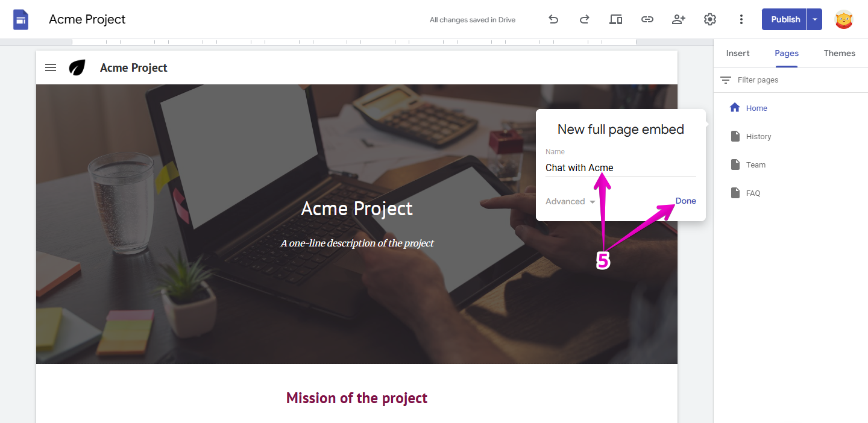Click the leaf logo in the site header
The image size is (868, 423).
click(77, 67)
